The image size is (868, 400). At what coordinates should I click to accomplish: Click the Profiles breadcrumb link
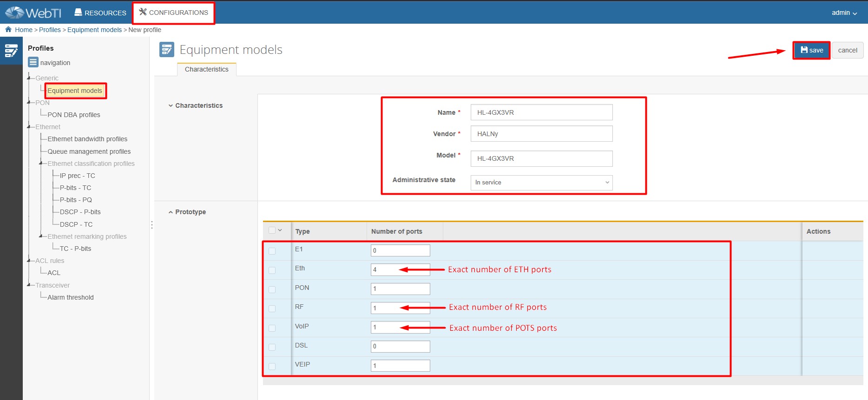[50, 30]
